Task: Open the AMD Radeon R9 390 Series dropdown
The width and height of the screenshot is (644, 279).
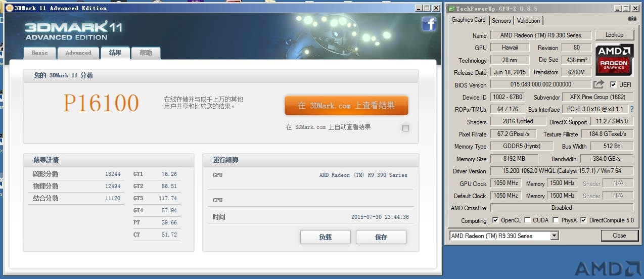Action: pyautogui.click(x=555, y=236)
